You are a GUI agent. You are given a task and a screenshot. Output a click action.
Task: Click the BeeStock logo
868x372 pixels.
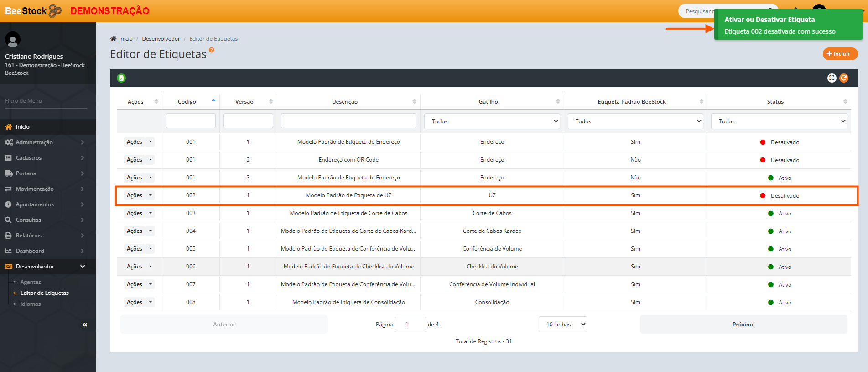33,11
